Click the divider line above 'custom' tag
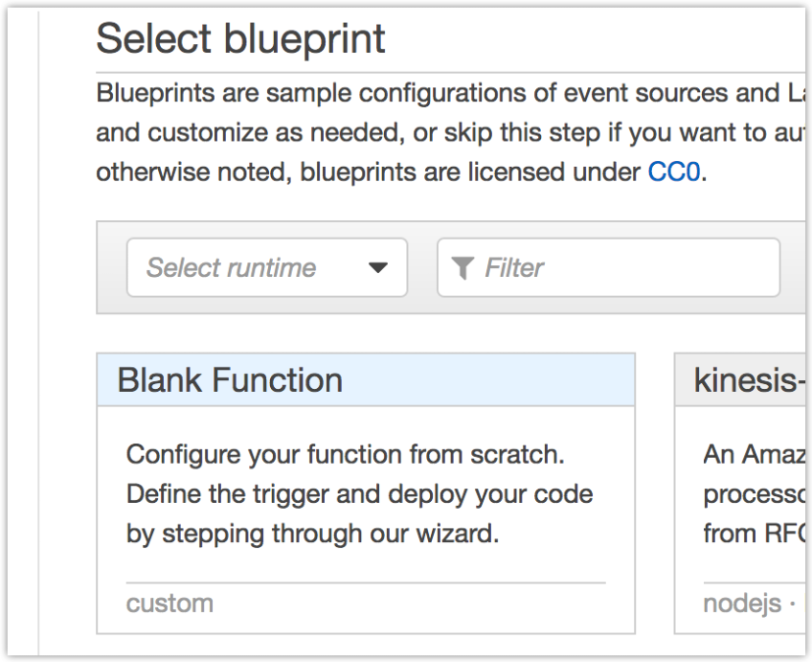The image size is (812, 662). [365, 582]
